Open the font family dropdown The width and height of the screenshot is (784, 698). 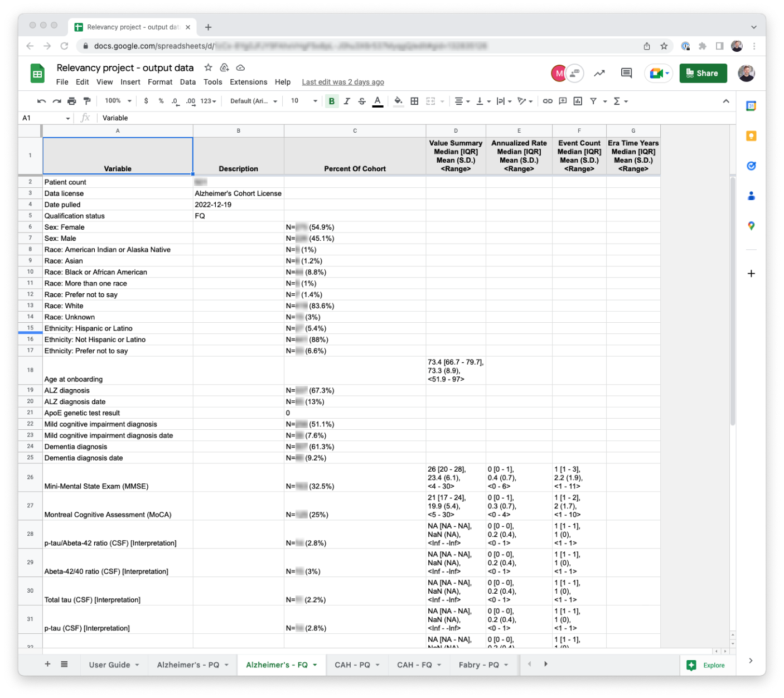click(x=253, y=101)
